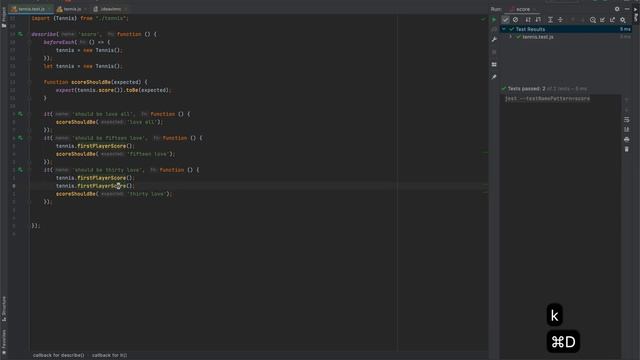Run the describe 'score' gutter icon

(x=20, y=34)
